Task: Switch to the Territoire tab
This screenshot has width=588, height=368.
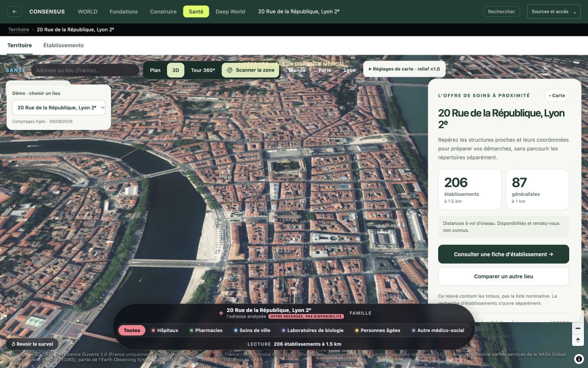Action: pyautogui.click(x=20, y=45)
